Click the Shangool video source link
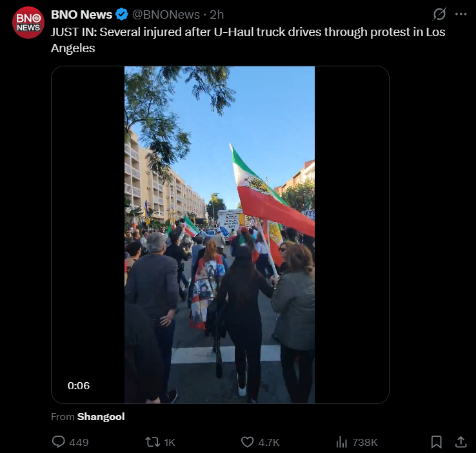476x453 pixels. pos(101,417)
